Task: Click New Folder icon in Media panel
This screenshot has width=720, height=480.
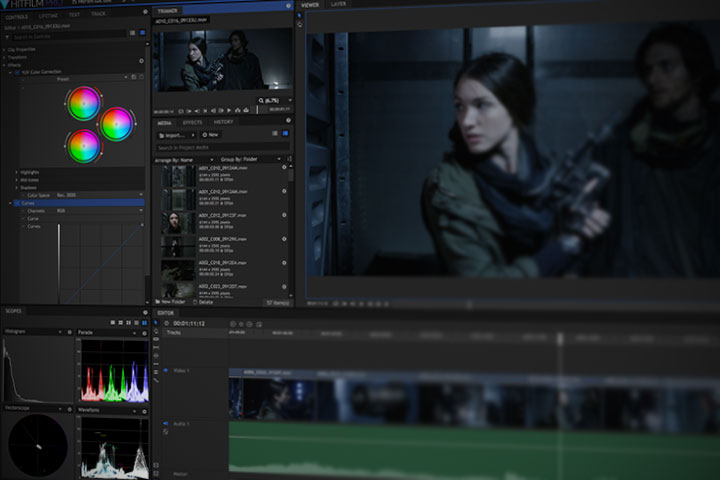Action: click(157, 301)
